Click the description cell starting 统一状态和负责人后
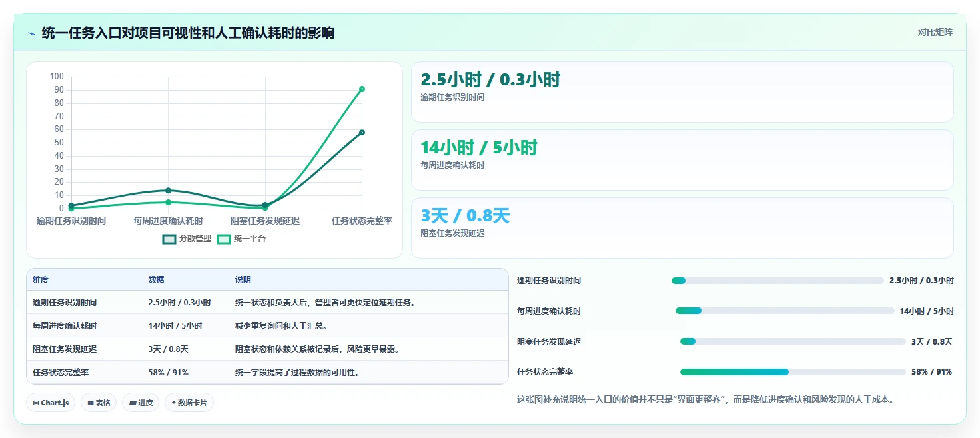The width and height of the screenshot is (980, 438). coord(326,303)
